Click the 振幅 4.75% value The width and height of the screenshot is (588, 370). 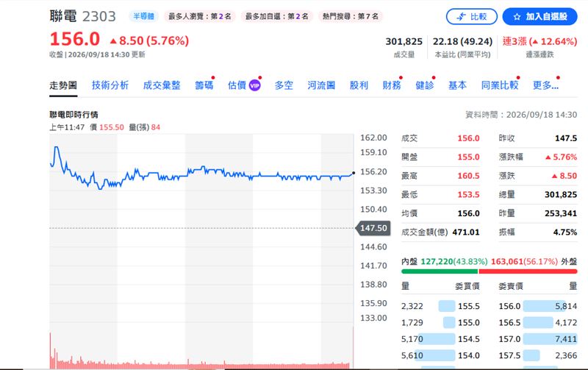point(565,232)
